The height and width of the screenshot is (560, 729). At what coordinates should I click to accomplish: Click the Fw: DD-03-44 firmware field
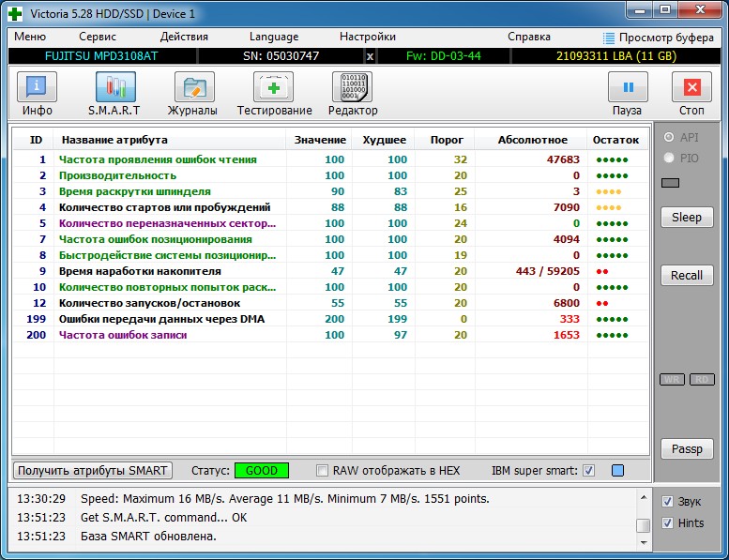tap(444, 56)
